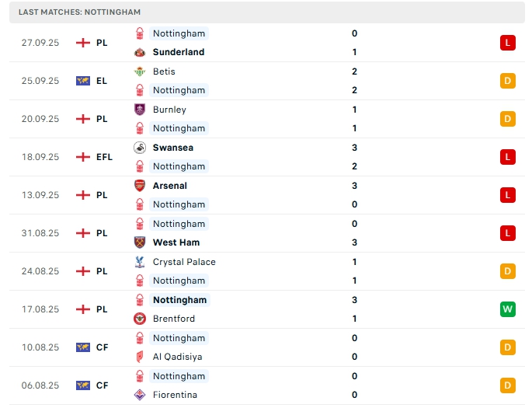This screenshot has height=408, width=532.
Task: Click the orange D badge for Betis match
Action: [508, 81]
